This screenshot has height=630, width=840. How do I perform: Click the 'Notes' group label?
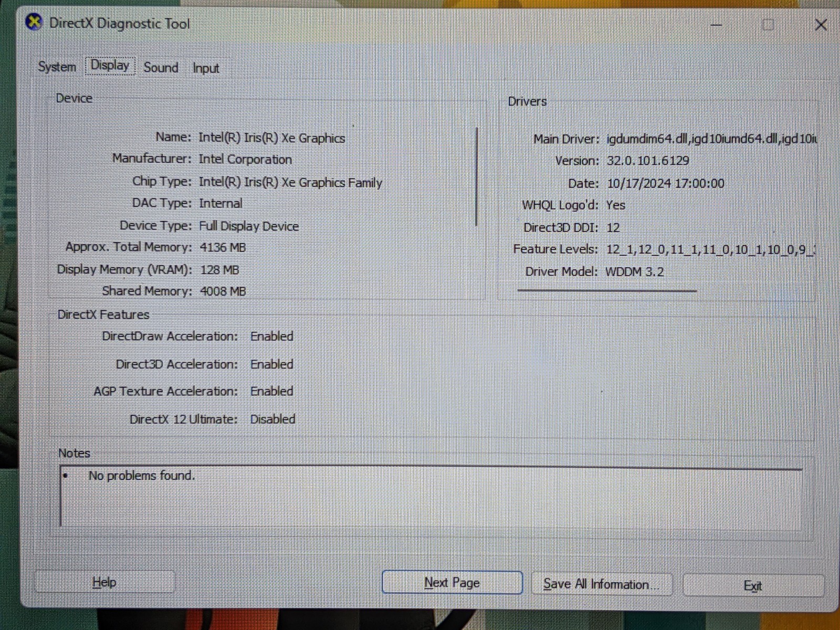(74, 453)
